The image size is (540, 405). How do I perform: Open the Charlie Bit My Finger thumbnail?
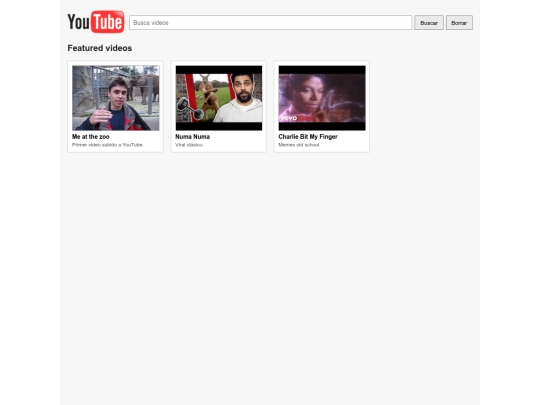[322, 98]
